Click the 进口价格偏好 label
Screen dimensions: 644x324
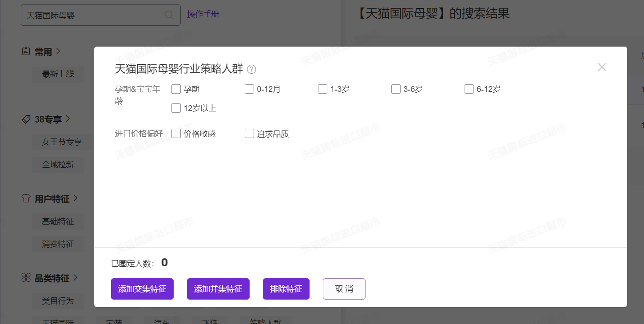139,134
